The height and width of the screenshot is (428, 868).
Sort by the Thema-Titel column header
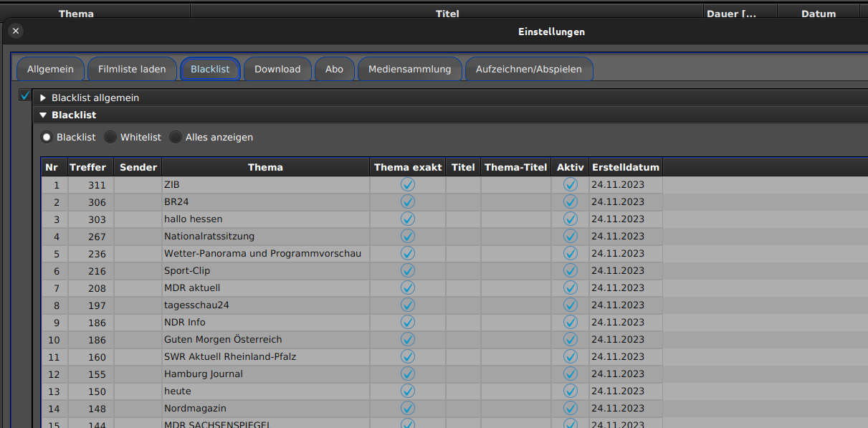coord(516,167)
